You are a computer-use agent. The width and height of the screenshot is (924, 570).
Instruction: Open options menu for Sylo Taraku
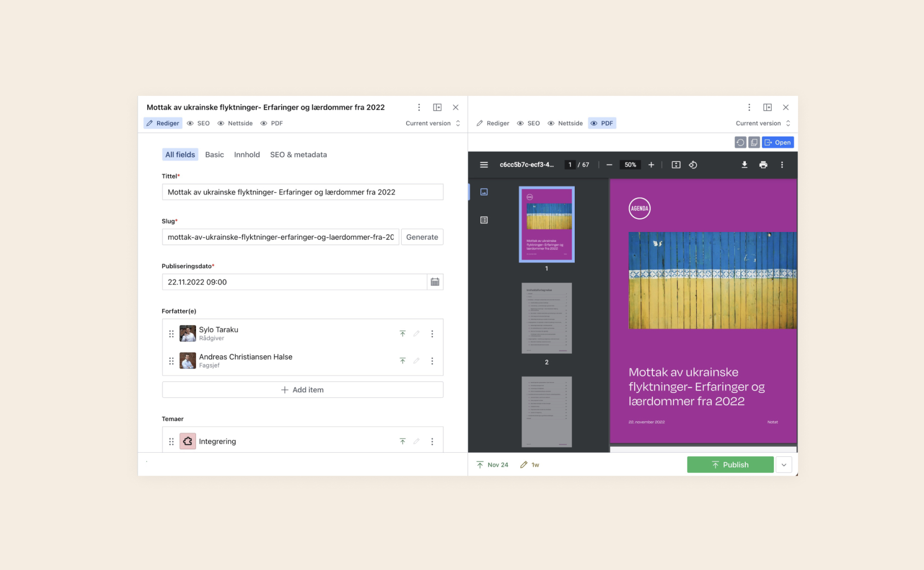point(432,333)
